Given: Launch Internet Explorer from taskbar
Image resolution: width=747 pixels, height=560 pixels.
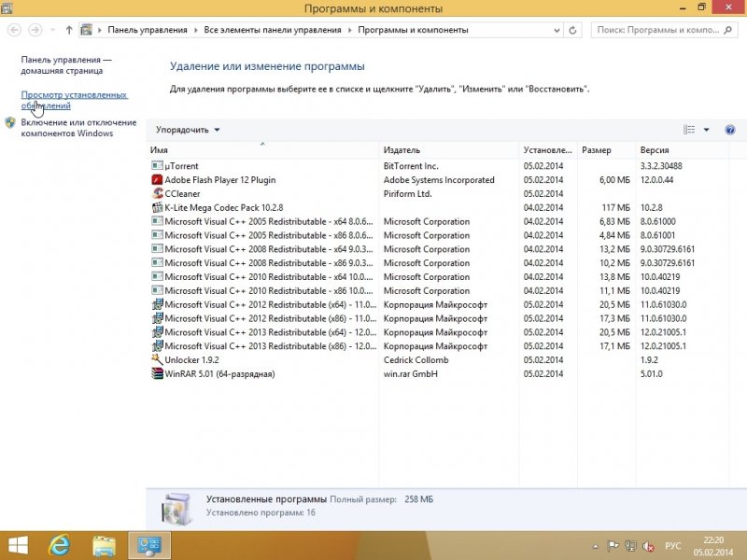Looking at the screenshot, I should point(60,545).
